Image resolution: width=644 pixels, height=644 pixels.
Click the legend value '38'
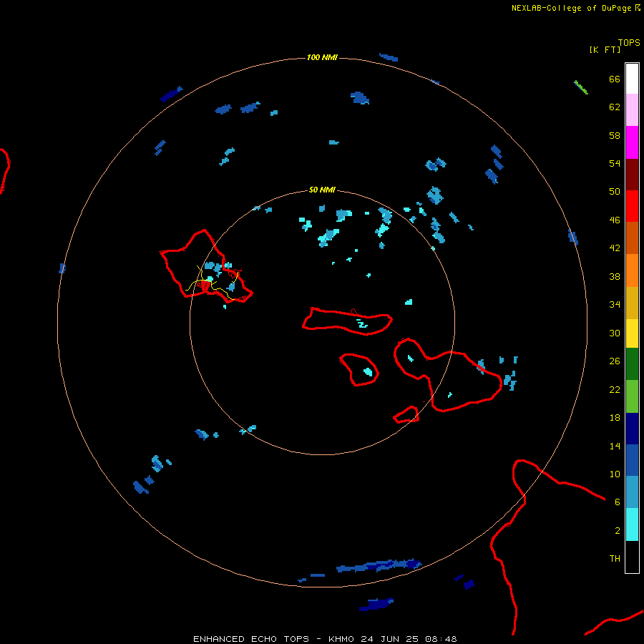point(615,276)
